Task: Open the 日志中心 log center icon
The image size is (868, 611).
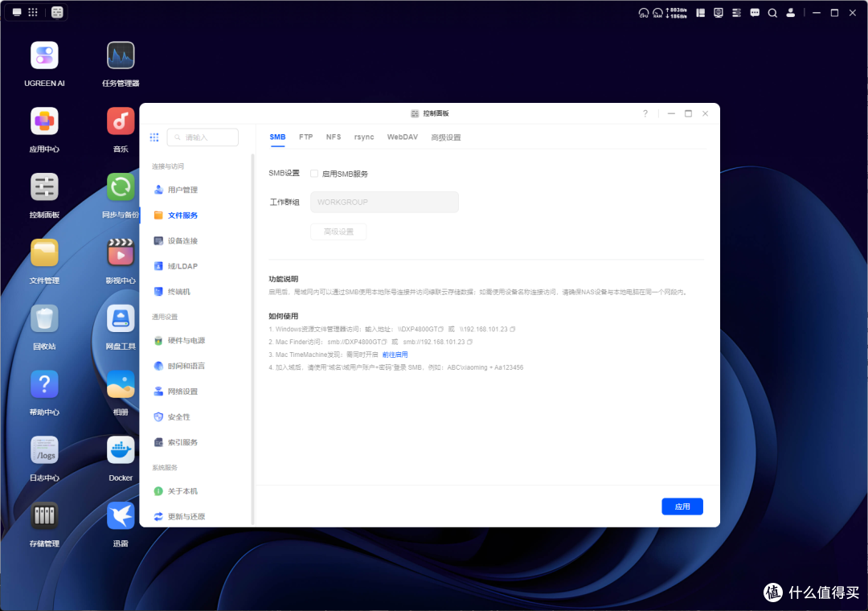Action: (x=44, y=450)
